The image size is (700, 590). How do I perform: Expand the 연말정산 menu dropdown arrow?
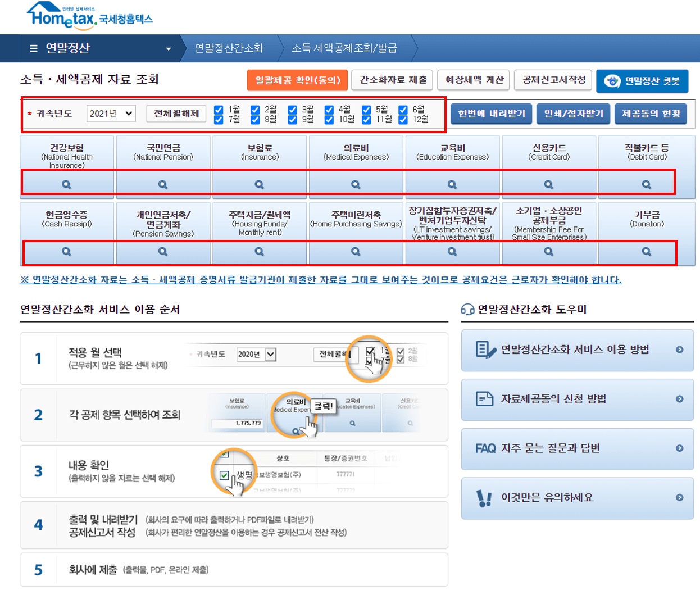coord(169,48)
